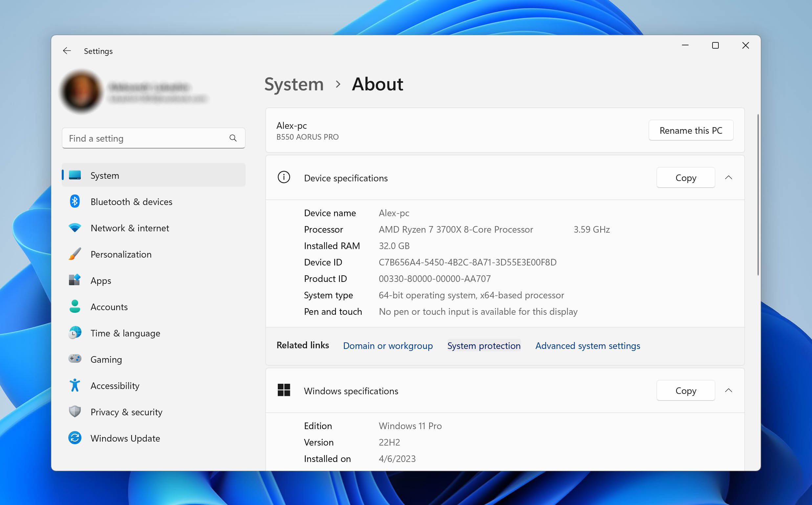Click the processor speed 3.59 GHz
812x505 pixels.
coord(591,229)
